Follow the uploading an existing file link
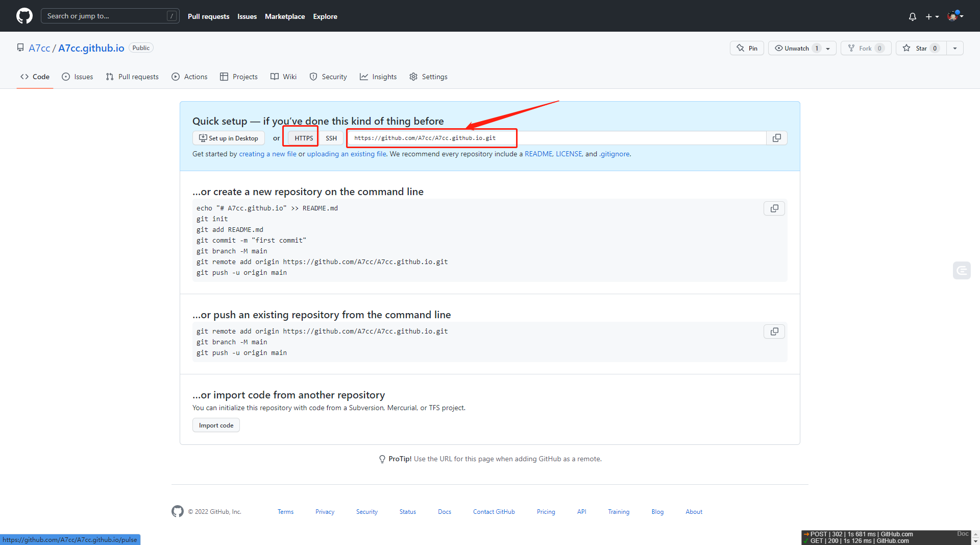Image resolution: width=980 pixels, height=545 pixels. (347, 154)
